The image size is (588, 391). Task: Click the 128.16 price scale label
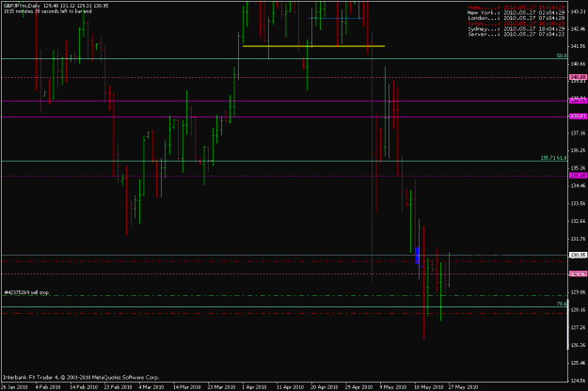tap(578, 310)
